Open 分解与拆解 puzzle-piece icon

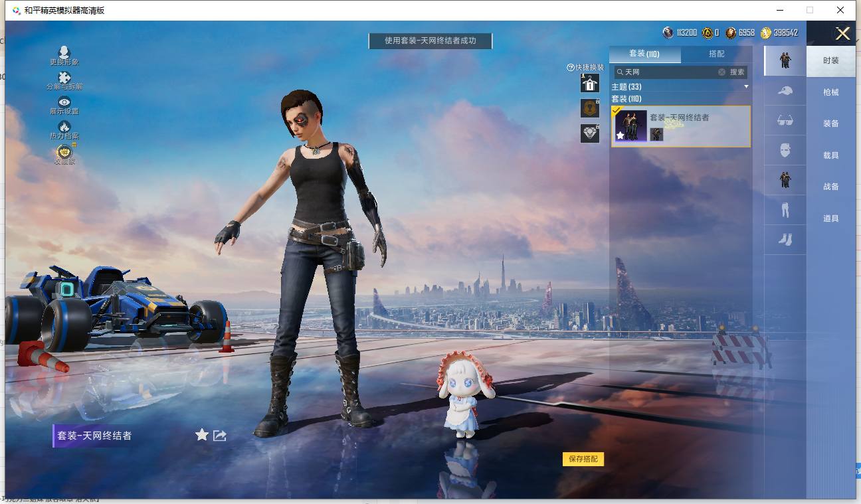point(64,78)
